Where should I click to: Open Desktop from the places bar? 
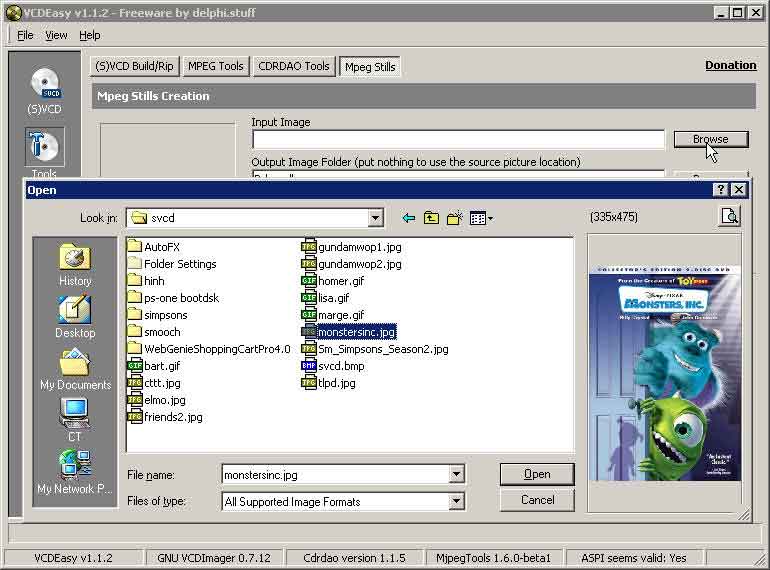pyautogui.click(x=75, y=318)
